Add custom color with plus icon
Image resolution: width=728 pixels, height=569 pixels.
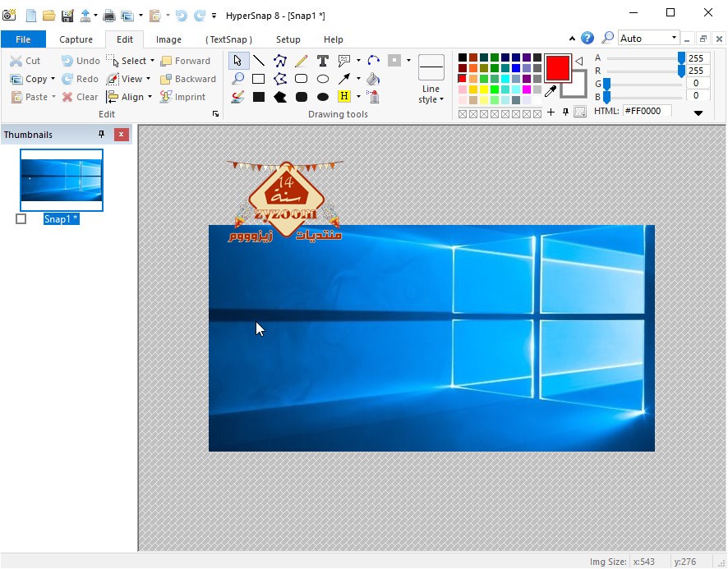pos(551,112)
